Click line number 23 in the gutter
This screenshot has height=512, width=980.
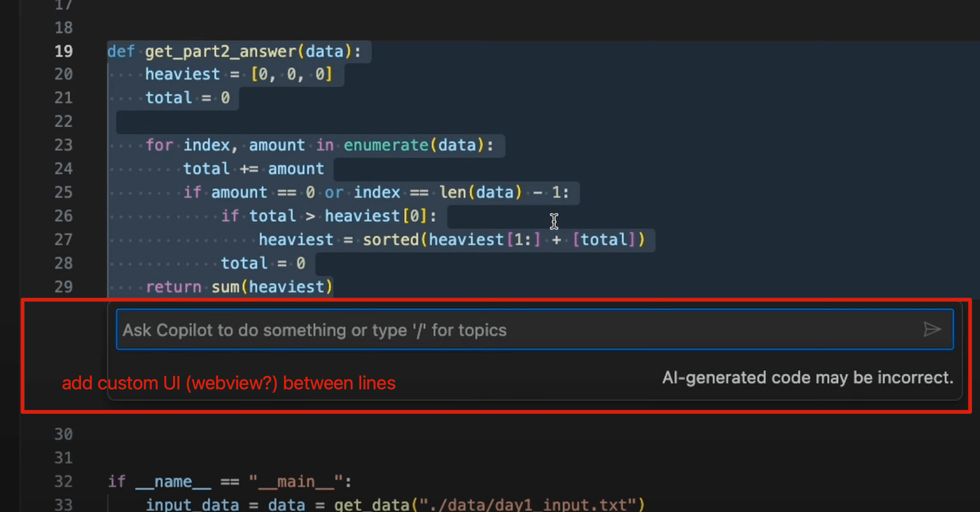[64, 145]
